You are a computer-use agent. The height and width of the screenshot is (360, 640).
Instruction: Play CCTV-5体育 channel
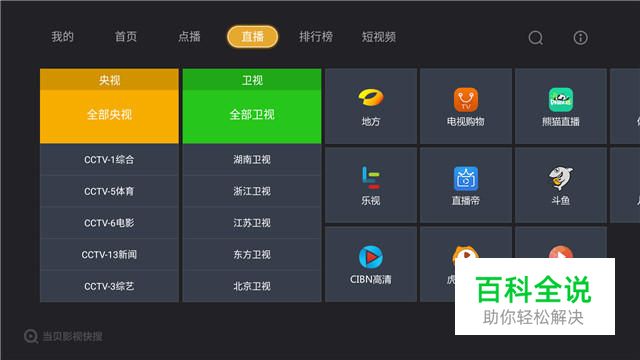point(109,191)
